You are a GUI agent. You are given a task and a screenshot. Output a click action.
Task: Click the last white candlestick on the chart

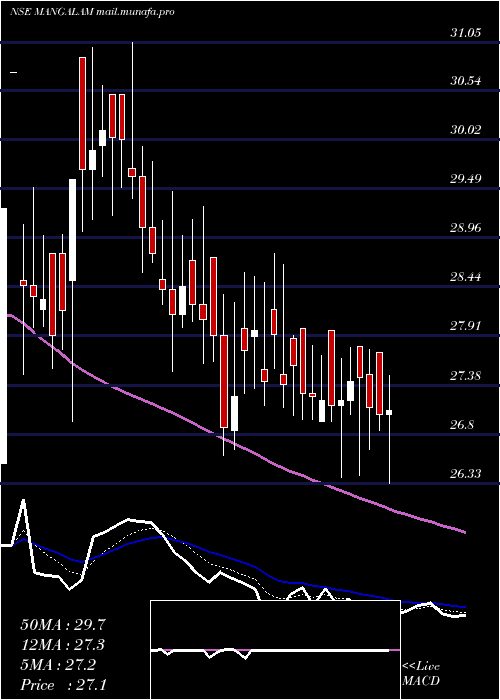coord(390,412)
